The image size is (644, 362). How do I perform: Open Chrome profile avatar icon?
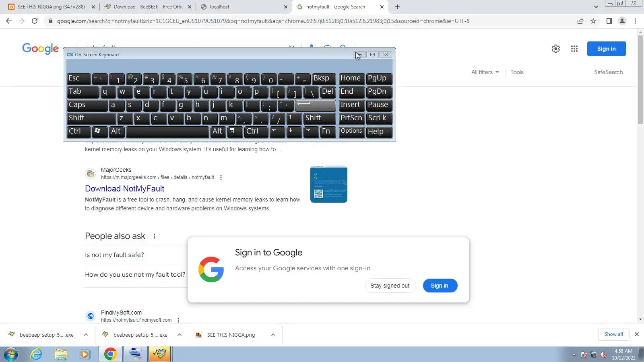(x=622, y=21)
